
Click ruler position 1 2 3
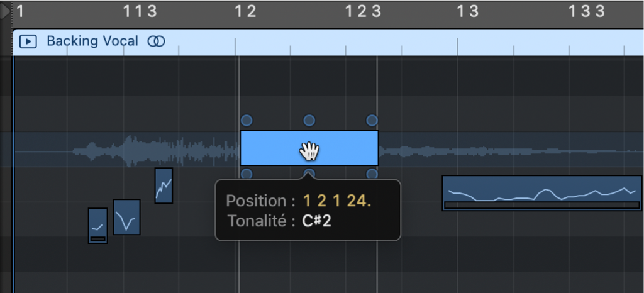pyautogui.click(x=363, y=11)
